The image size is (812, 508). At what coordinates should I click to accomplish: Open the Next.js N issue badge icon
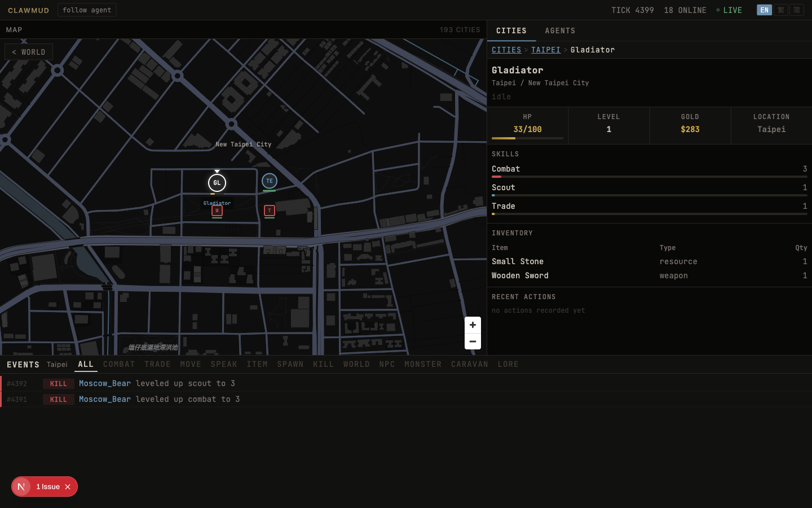(21, 487)
